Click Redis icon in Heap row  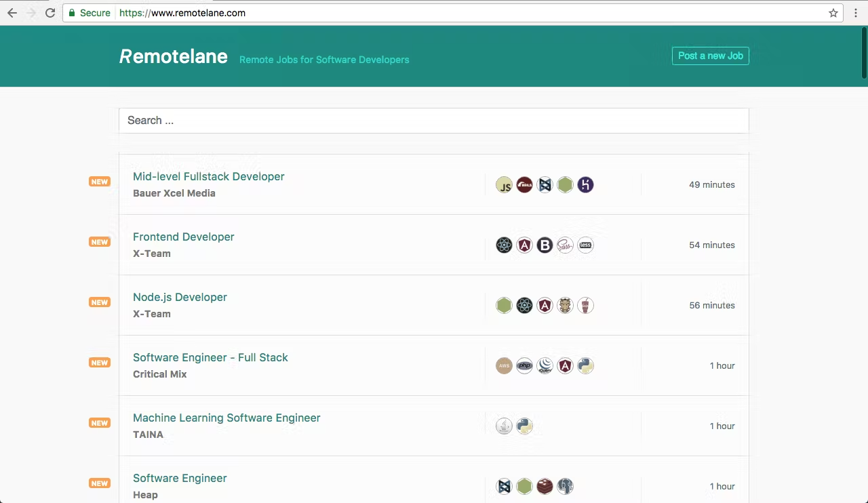[x=545, y=486]
